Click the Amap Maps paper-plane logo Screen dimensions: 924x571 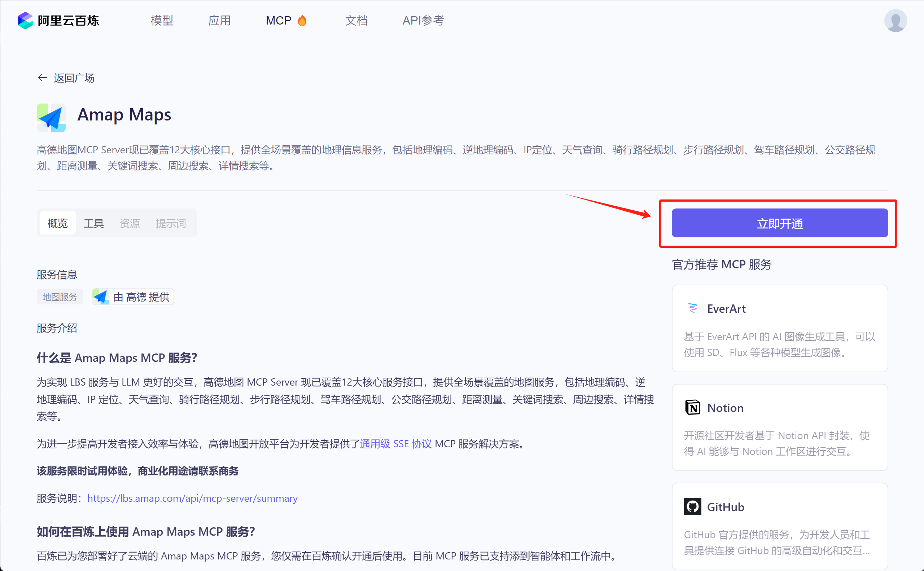[51, 118]
